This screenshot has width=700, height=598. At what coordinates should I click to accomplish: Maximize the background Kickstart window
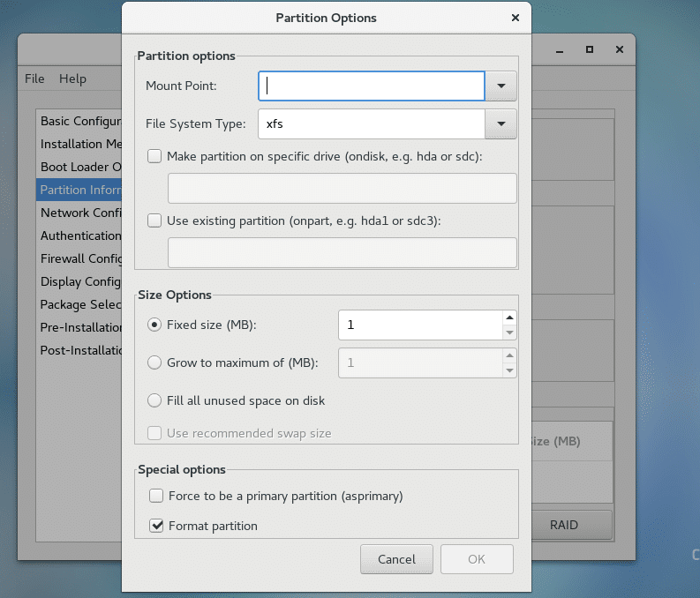click(590, 49)
